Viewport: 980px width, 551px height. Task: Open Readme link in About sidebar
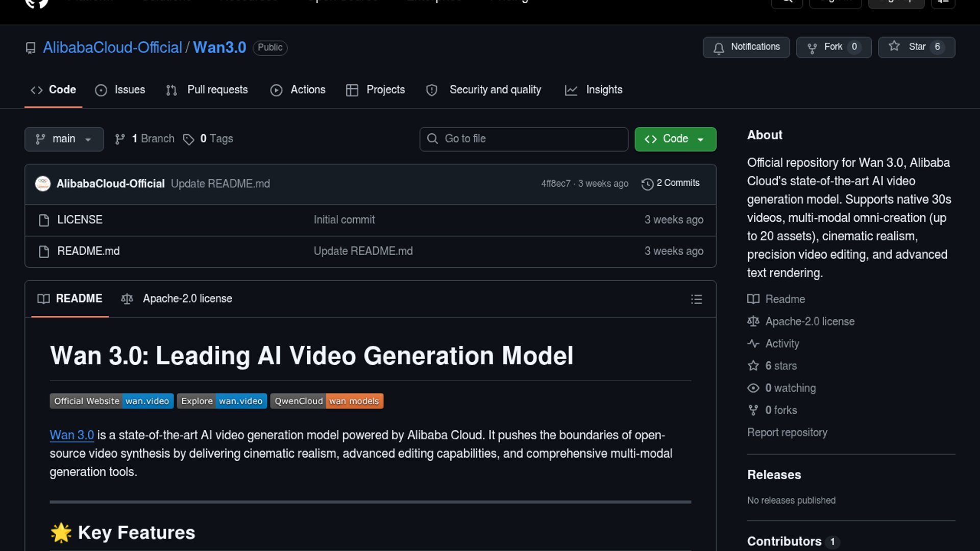coord(785,299)
